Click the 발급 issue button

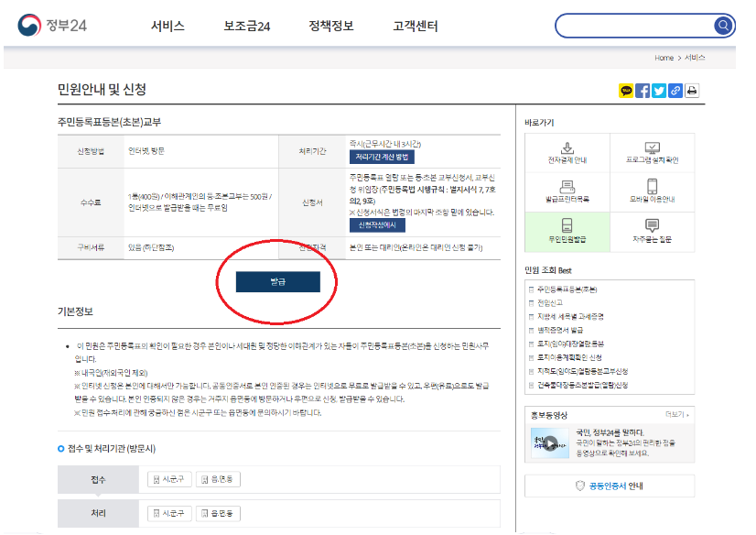pyautogui.click(x=277, y=282)
